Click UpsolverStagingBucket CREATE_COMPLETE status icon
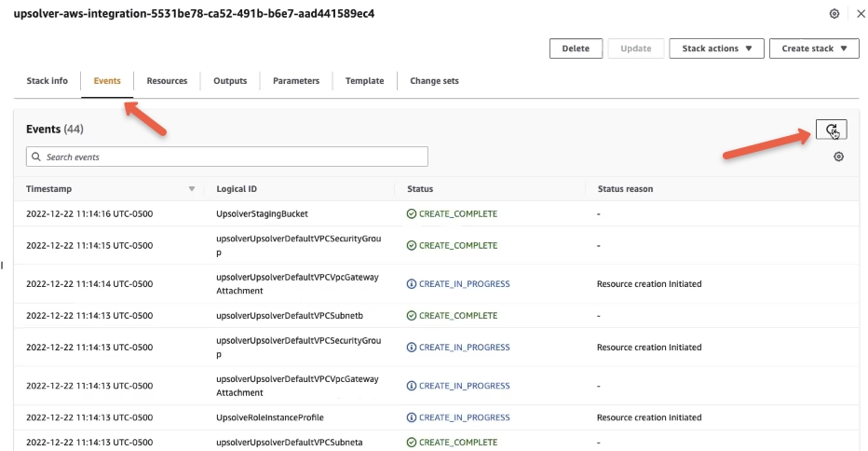 pos(411,213)
